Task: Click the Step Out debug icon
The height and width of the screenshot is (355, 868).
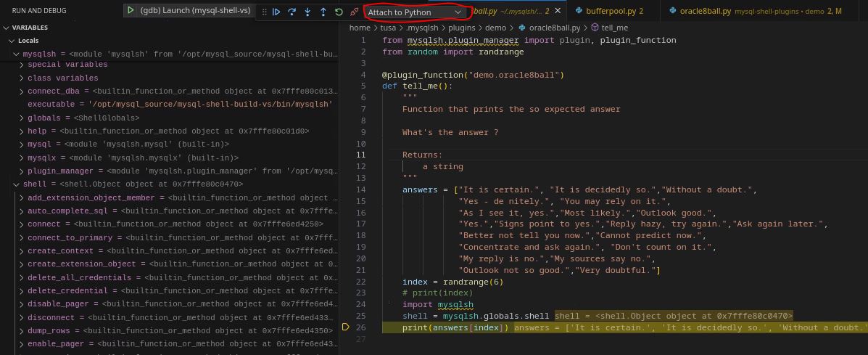Action: (323, 12)
